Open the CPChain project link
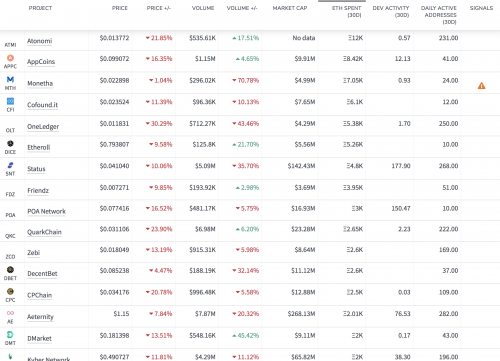The width and height of the screenshot is (500, 361). tap(40, 295)
